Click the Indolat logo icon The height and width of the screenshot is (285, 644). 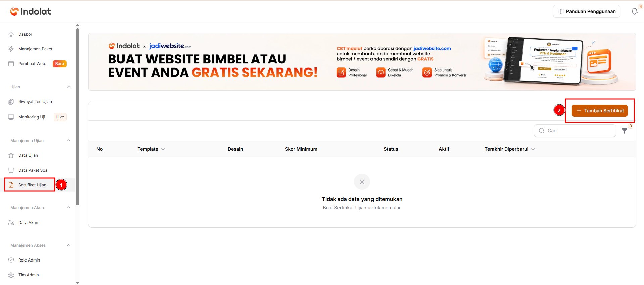(x=14, y=11)
